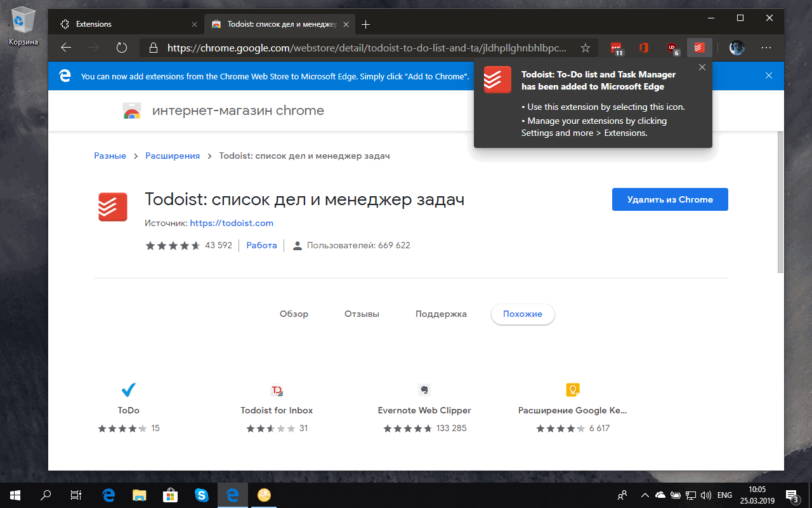Open the uBlock Origin extension
The image size is (812, 508).
point(672,48)
